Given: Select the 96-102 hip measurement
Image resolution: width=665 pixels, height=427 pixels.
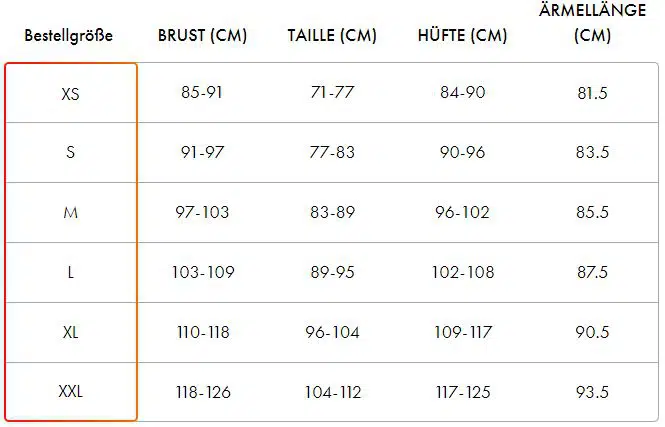Looking at the screenshot, I should pos(462,212).
